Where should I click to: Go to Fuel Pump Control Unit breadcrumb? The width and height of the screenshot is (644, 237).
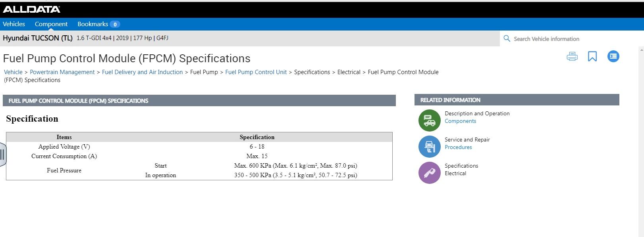256,72
